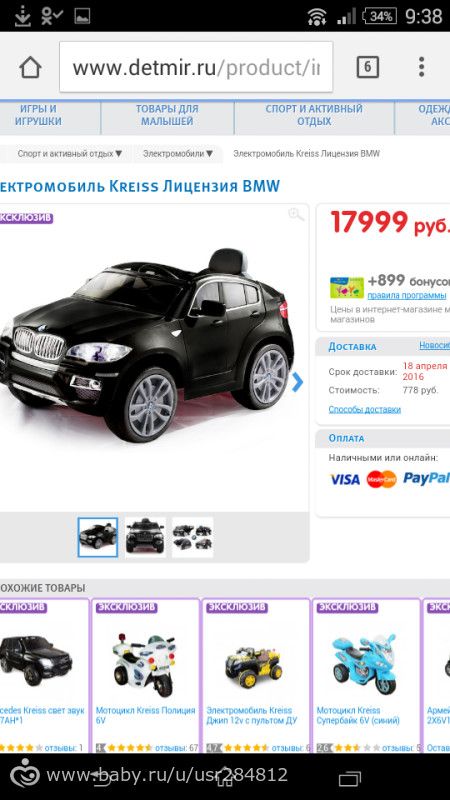Tap the URL address bar

[x=196, y=67]
